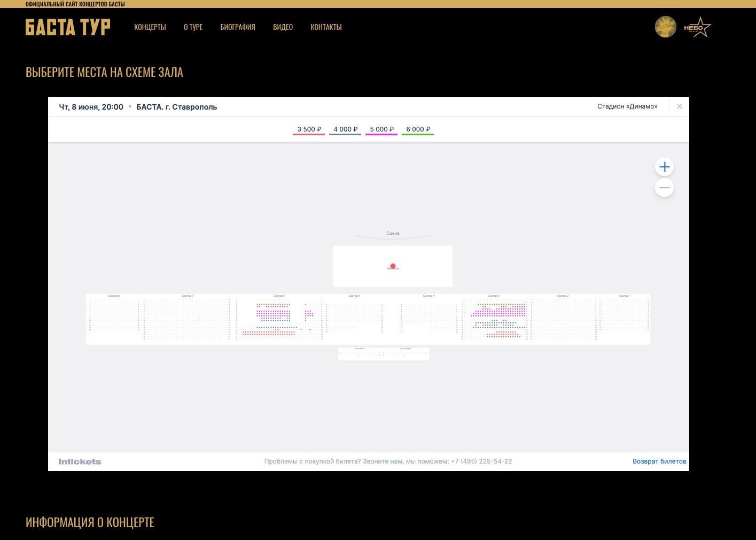Filter seats by 3 500 ₽ price
Image resolution: width=756 pixels, height=540 pixels.
[x=309, y=129]
